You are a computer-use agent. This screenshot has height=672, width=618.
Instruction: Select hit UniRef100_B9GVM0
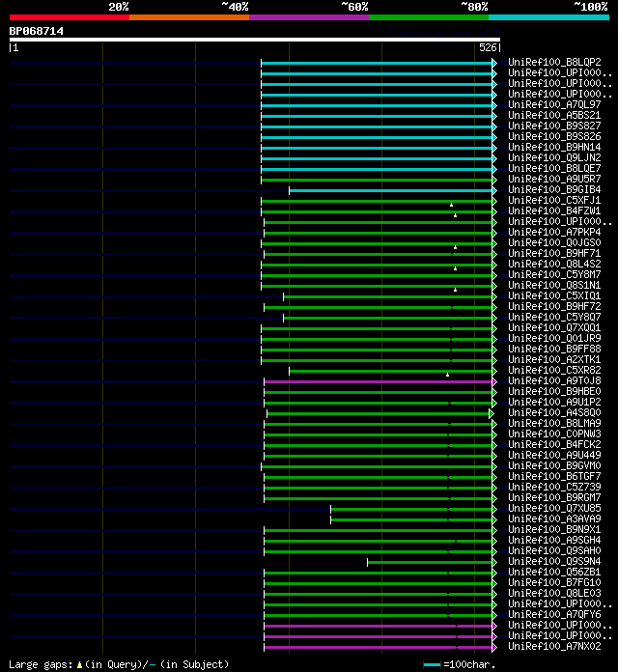(x=554, y=465)
